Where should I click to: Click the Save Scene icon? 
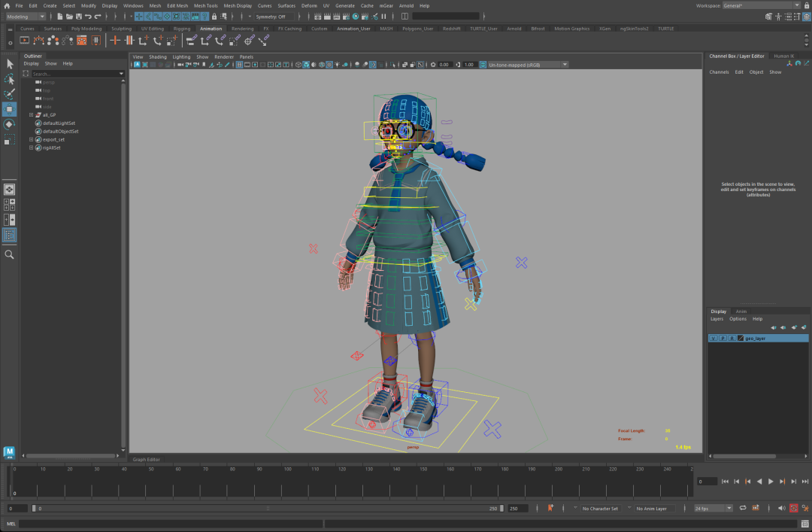79,17
